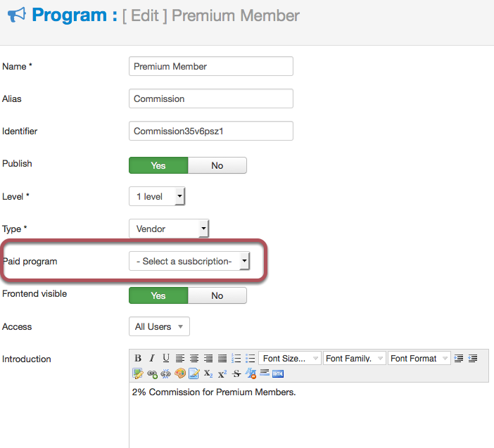Open the Access All Users dropdown
The image size is (494, 448).
click(159, 326)
